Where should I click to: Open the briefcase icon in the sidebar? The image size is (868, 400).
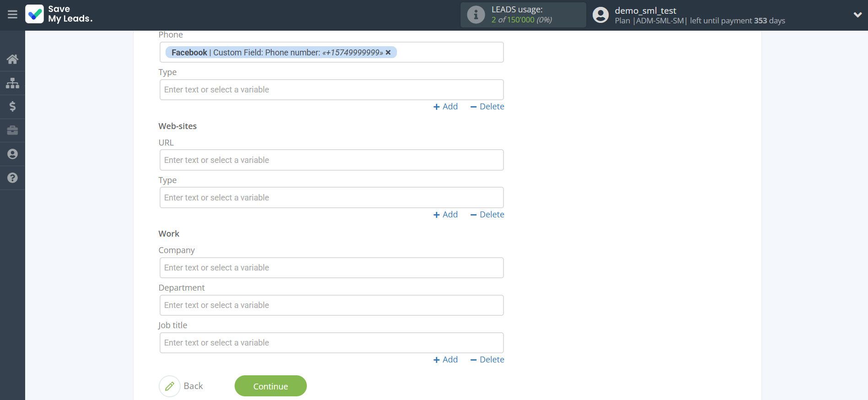12,130
